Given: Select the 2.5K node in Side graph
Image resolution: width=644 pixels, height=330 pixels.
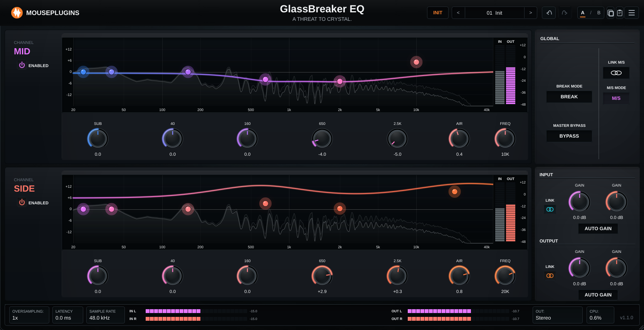Looking at the screenshot, I should [340, 209].
